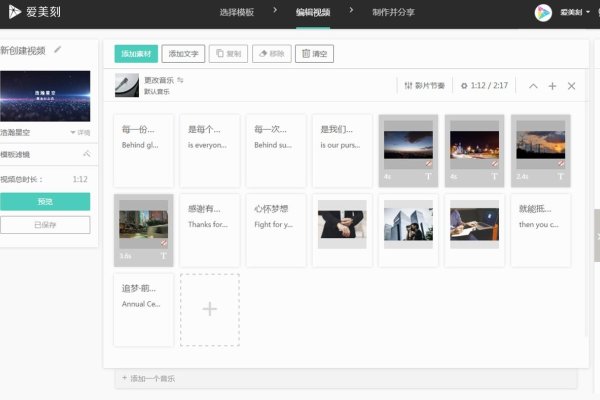Select the text card '感谢有... Thanks for...'

pos(210,230)
